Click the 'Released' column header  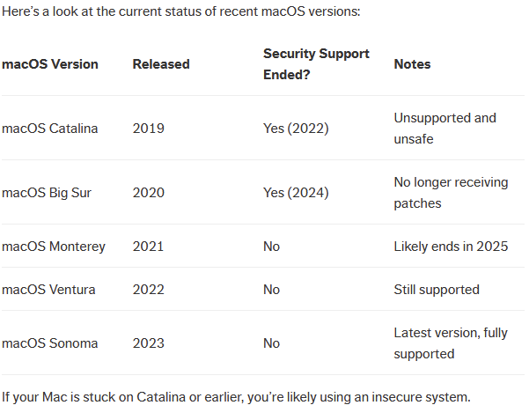pyautogui.click(x=161, y=64)
